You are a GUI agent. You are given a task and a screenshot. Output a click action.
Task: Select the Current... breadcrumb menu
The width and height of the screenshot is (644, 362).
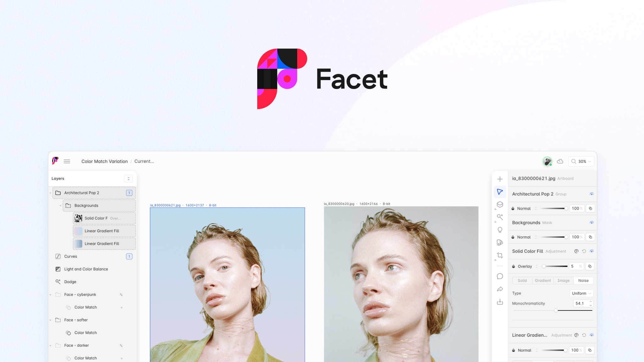pos(144,161)
